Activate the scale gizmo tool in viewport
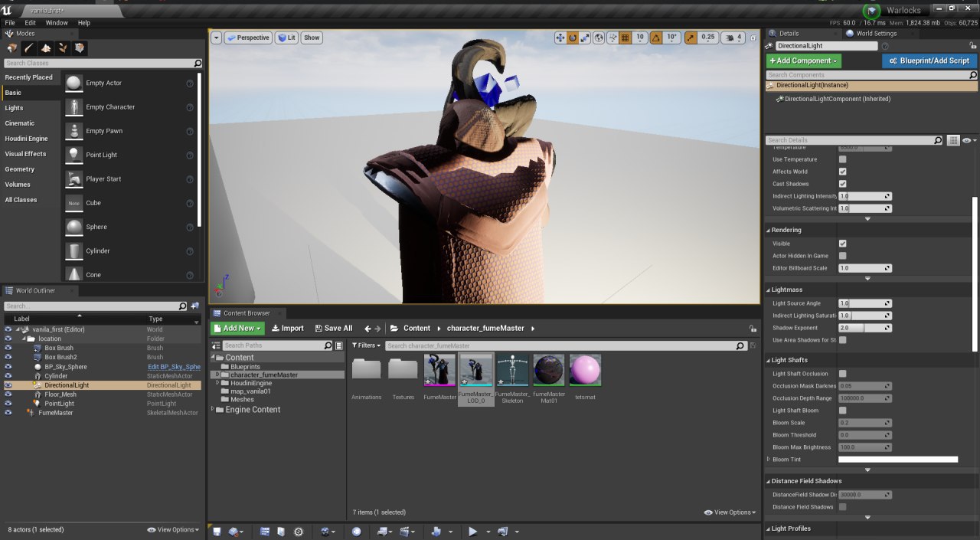The width and height of the screenshot is (980, 540). pos(585,38)
